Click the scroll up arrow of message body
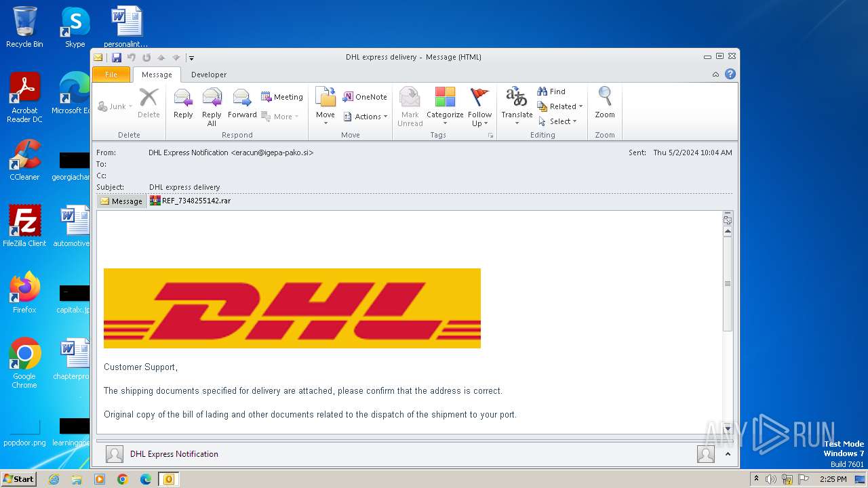 [728, 231]
